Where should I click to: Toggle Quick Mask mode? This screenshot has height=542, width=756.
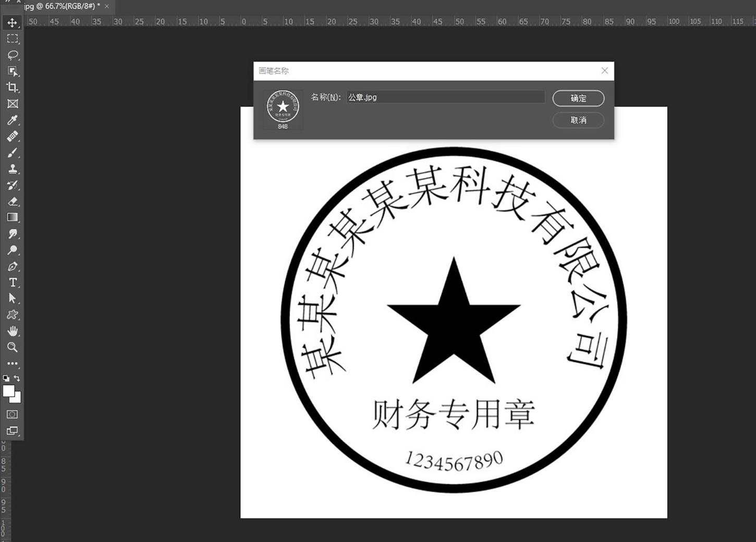11,414
